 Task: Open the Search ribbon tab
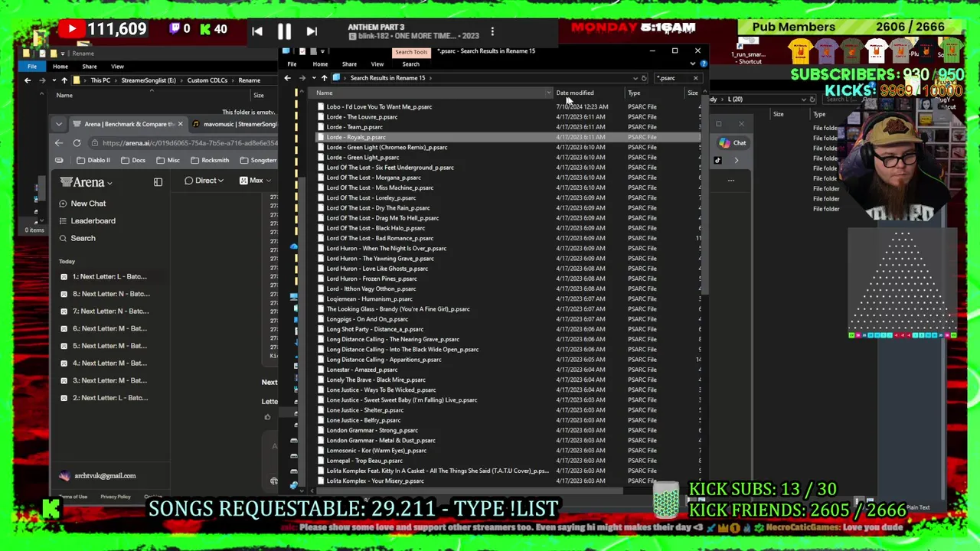point(410,64)
